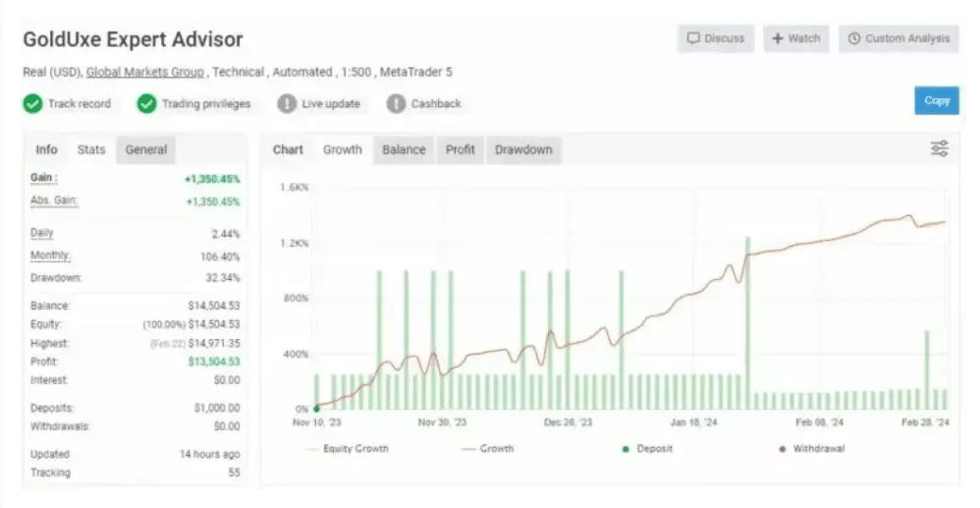
Task: Show the Drawdown chart tab
Action: click(523, 150)
